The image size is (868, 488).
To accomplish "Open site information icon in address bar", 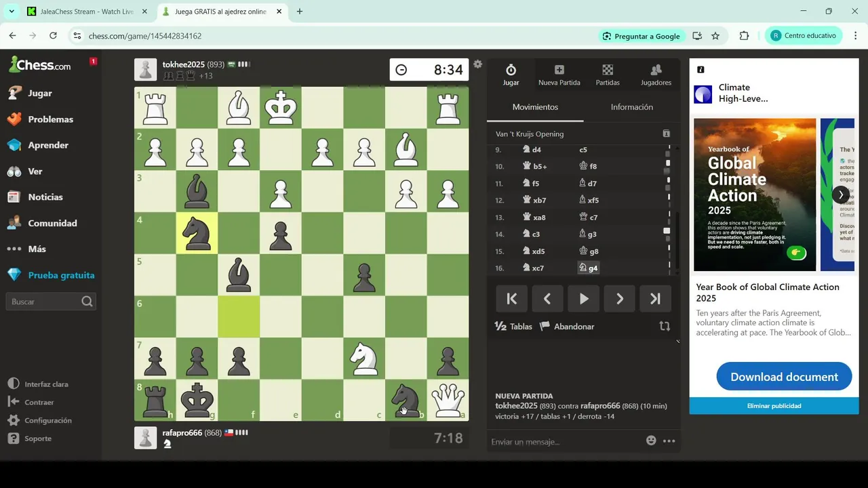I will (77, 36).
